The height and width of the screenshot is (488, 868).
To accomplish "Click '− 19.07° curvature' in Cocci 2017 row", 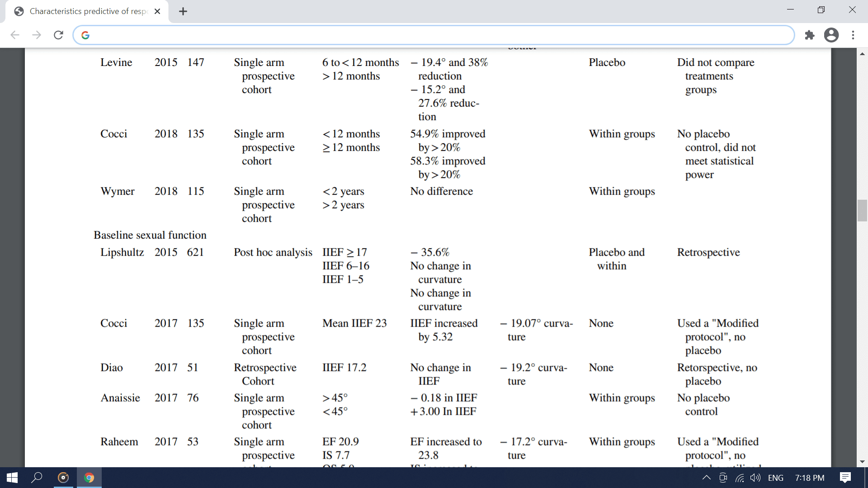I will point(537,330).
